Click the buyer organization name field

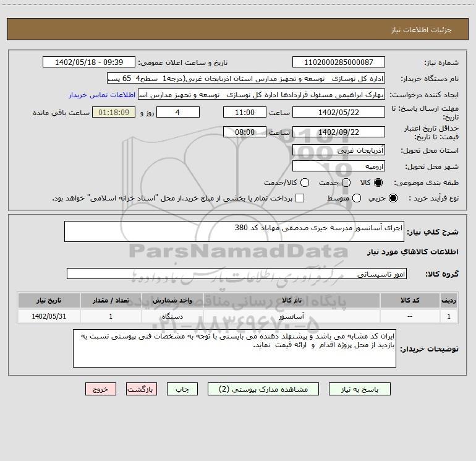[x=246, y=78]
